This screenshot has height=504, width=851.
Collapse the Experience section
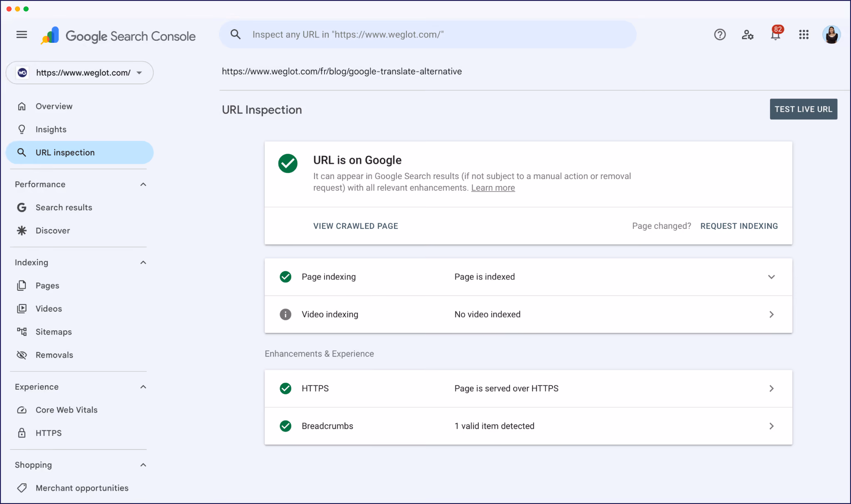coord(143,387)
